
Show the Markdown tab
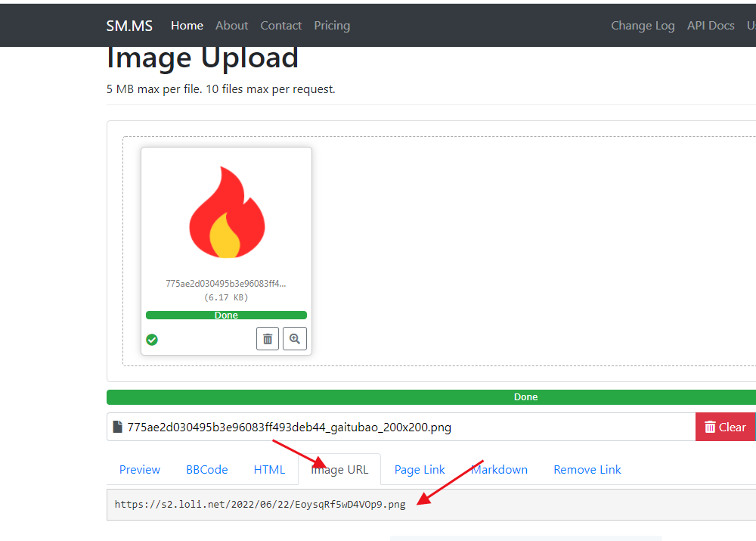point(499,470)
